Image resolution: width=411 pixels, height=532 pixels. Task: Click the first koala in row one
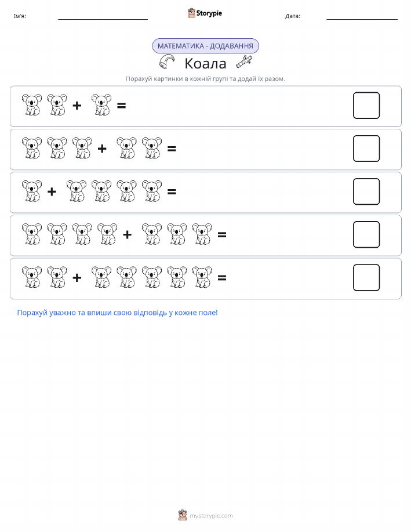31,105
